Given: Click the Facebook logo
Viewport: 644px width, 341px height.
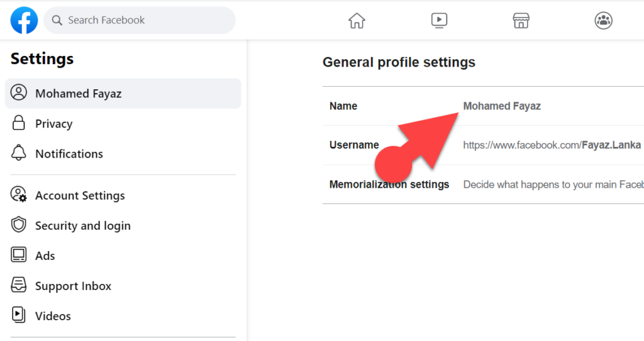Looking at the screenshot, I should coord(25,20).
